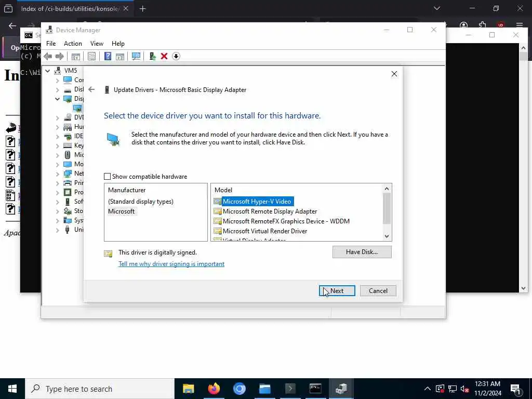Click the Type here to search box
Viewport: 532px width, 399px height.
100,389
